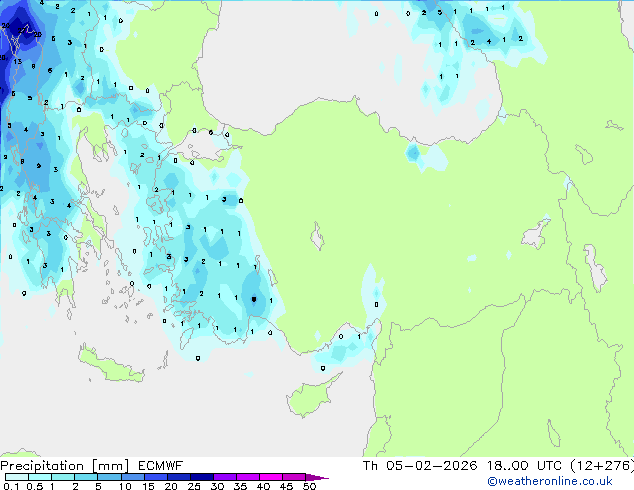Image resolution: width=634 pixels, height=490 pixels.
Task: Pick the 15–20 mm legend color box
Action: click(156, 477)
